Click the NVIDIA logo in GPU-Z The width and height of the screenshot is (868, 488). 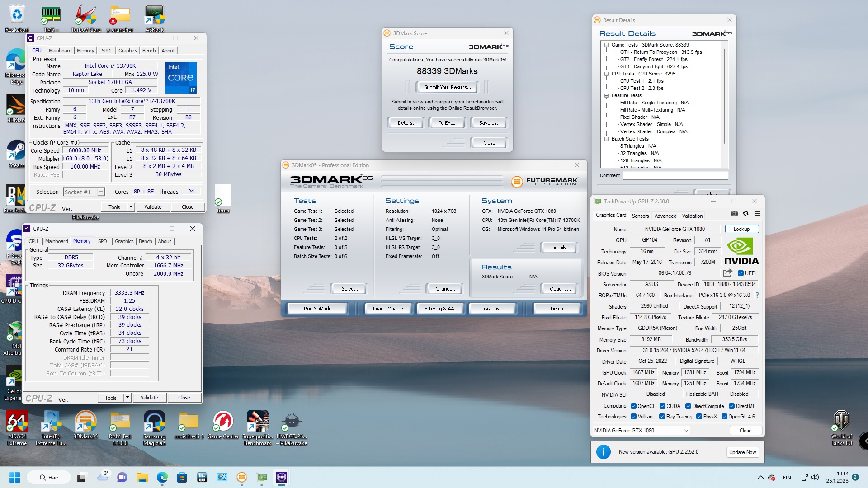coord(741,251)
